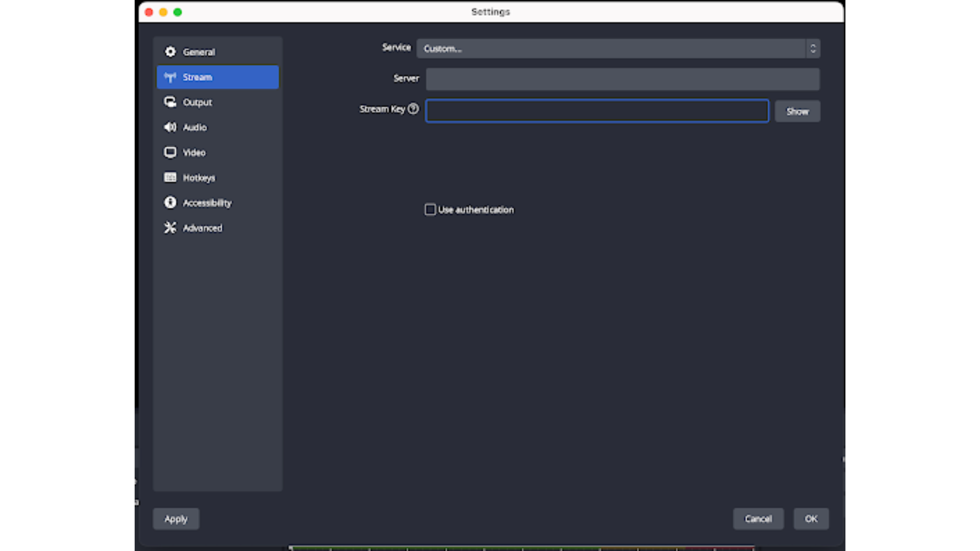Image resolution: width=980 pixels, height=551 pixels.
Task: Focus the Stream Key input field
Action: coord(597,111)
